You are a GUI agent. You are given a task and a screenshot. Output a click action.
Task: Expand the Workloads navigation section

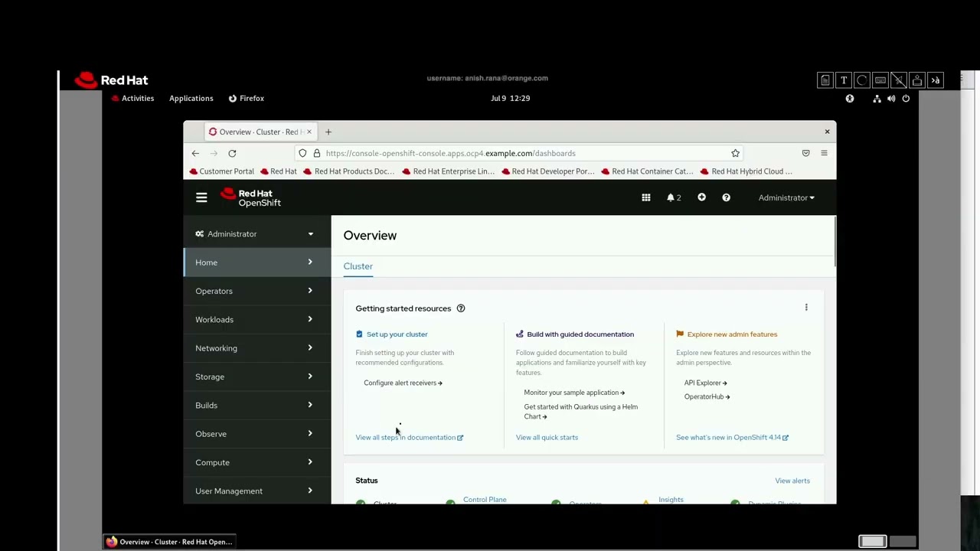coord(256,319)
